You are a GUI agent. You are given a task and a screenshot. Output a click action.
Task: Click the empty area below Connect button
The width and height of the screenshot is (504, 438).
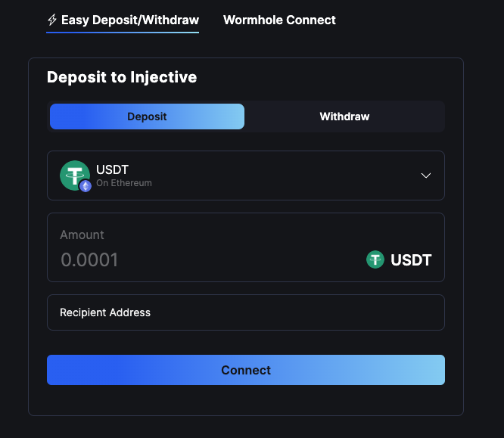pyautogui.click(x=245, y=399)
